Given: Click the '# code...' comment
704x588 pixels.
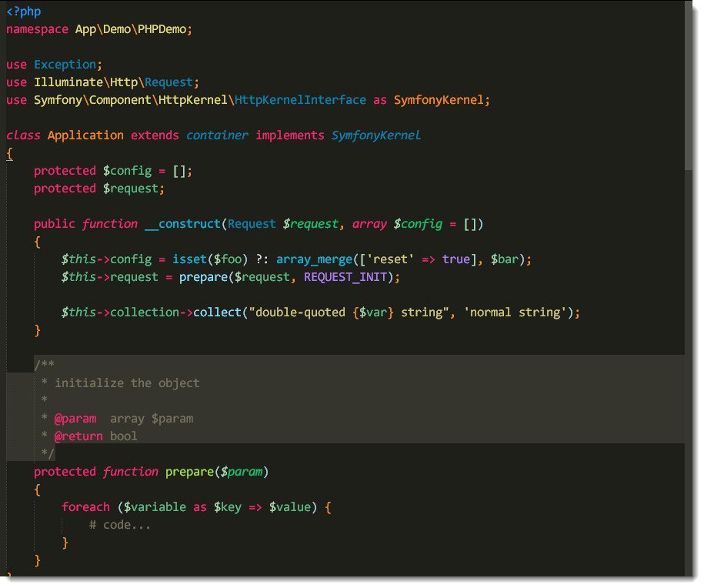Looking at the screenshot, I should tap(120, 525).
